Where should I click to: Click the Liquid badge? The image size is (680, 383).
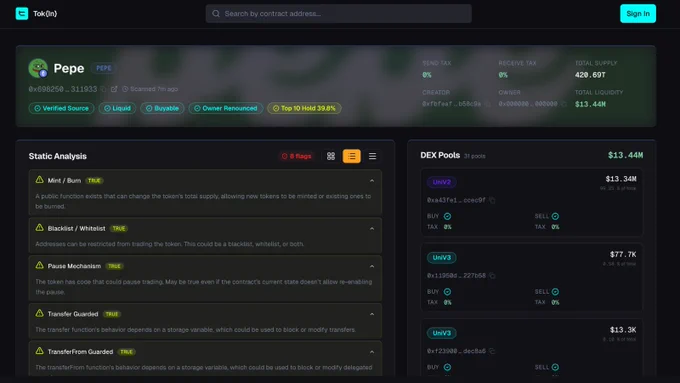(117, 108)
